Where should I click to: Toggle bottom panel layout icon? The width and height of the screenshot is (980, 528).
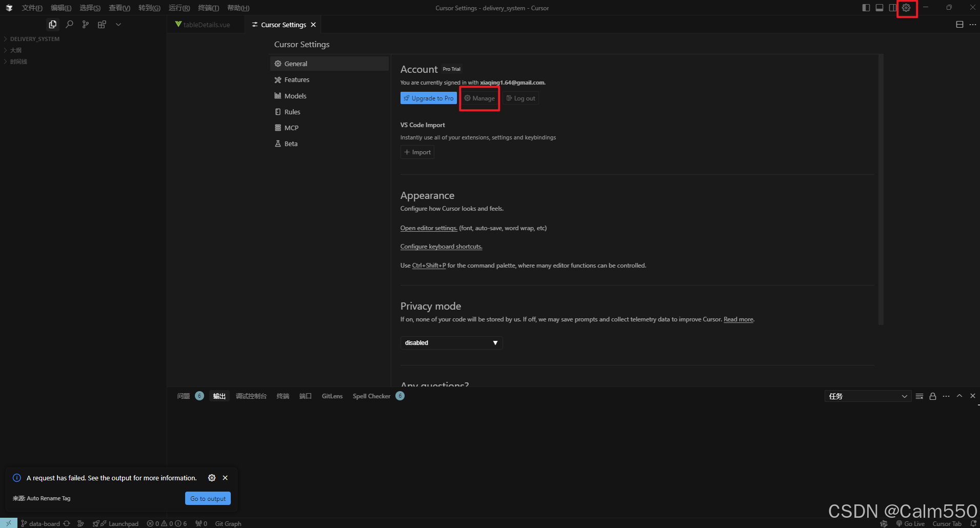tap(879, 8)
